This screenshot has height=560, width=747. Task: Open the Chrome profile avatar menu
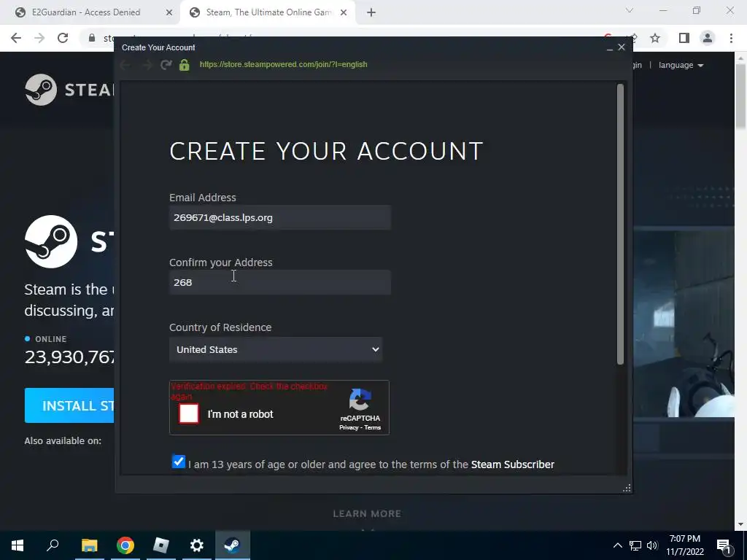click(708, 38)
